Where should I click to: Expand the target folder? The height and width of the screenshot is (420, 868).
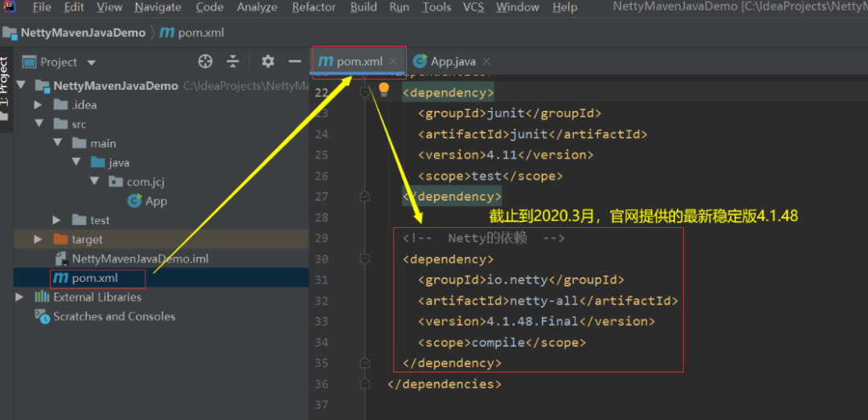point(39,239)
